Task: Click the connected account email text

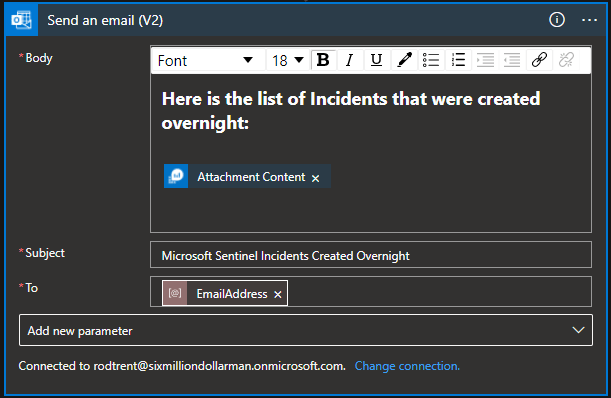Action: (x=219, y=366)
